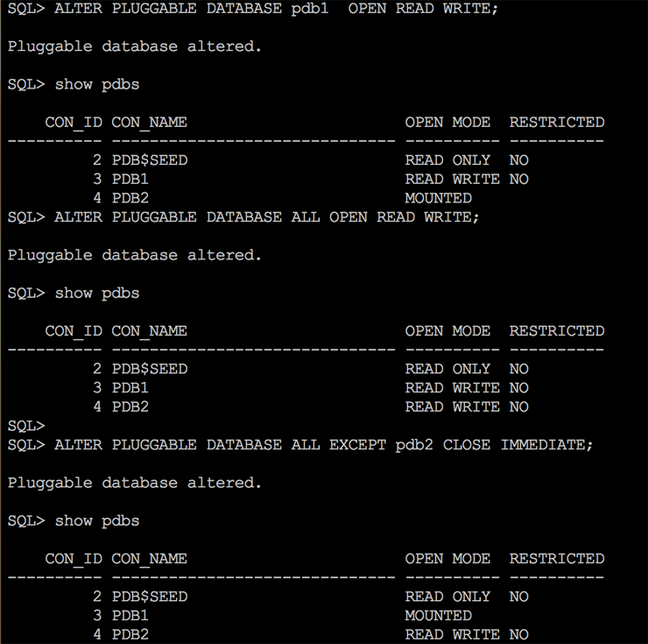This screenshot has height=644, width=648.
Task: Click the CON_NAME header in the middle table
Action: [x=149, y=331]
